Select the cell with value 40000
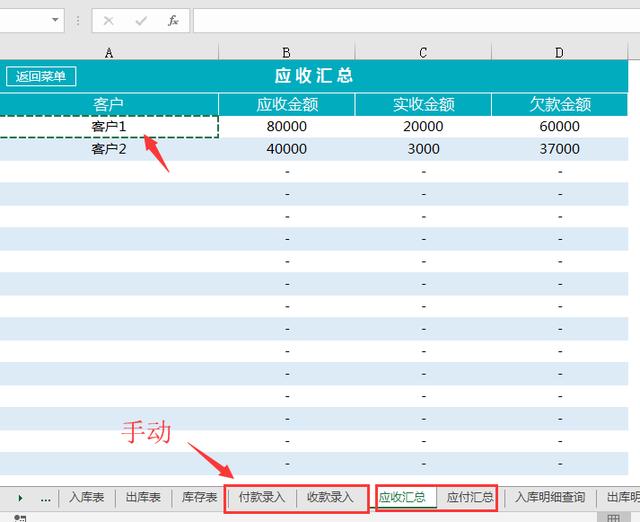This screenshot has width=640, height=522. coord(287,149)
